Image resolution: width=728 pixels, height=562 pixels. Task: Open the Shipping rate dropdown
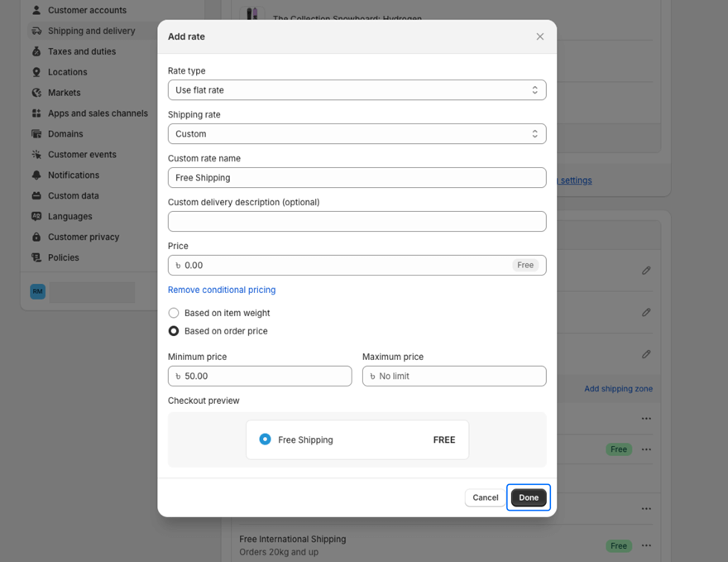(x=357, y=134)
